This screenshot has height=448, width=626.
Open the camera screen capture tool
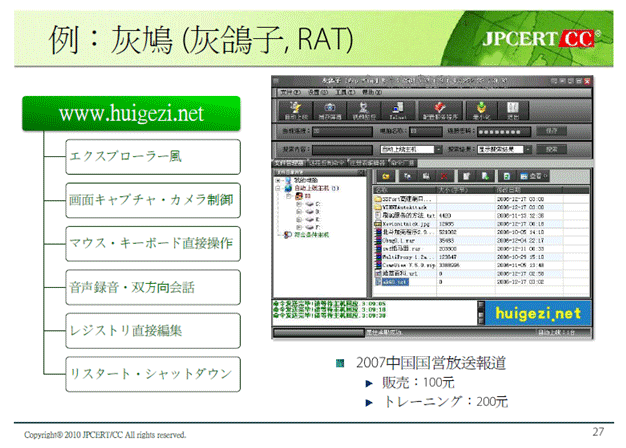[330, 110]
